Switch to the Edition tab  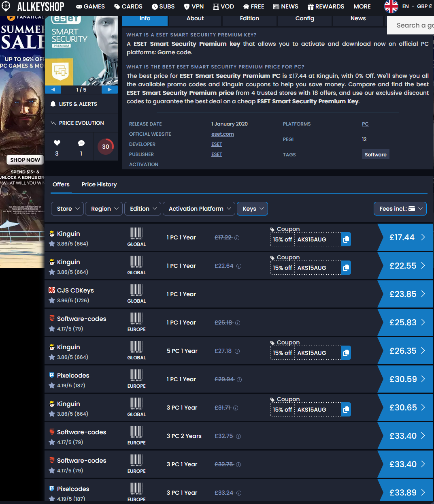pos(249,19)
